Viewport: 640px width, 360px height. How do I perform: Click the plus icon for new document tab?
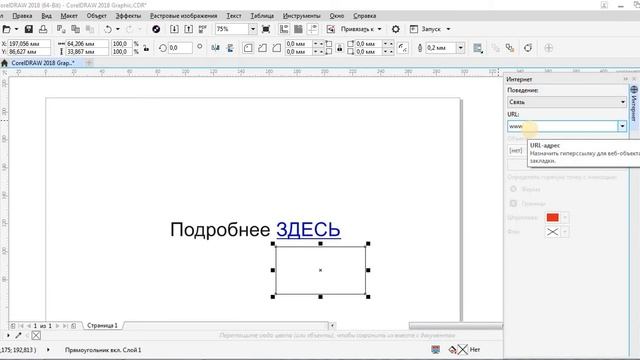click(89, 62)
